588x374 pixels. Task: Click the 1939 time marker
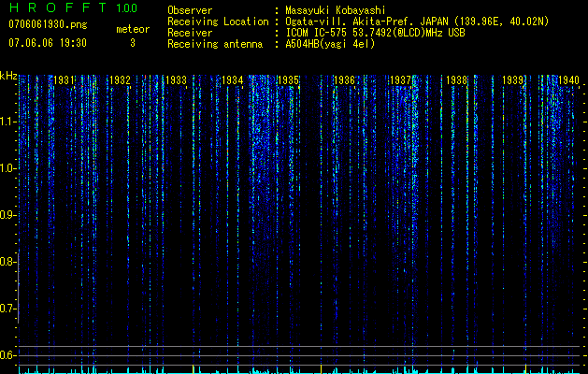512,80
